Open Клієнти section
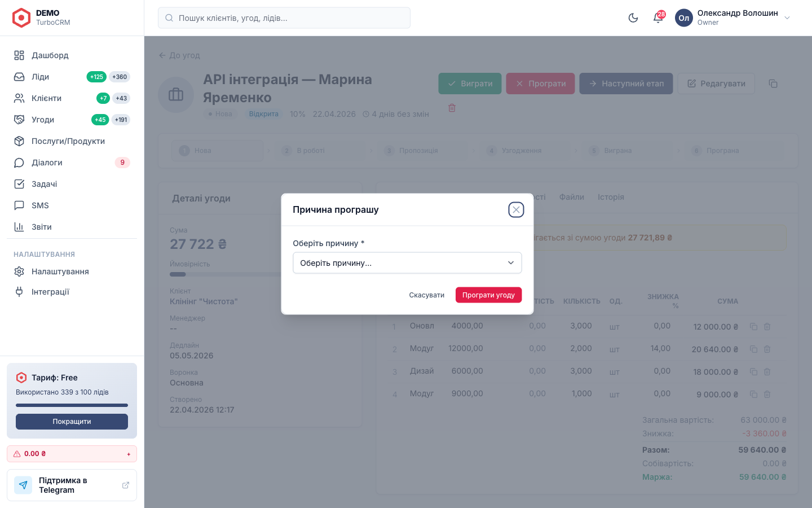This screenshot has height=508, width=812. click(x=72, y=98)
